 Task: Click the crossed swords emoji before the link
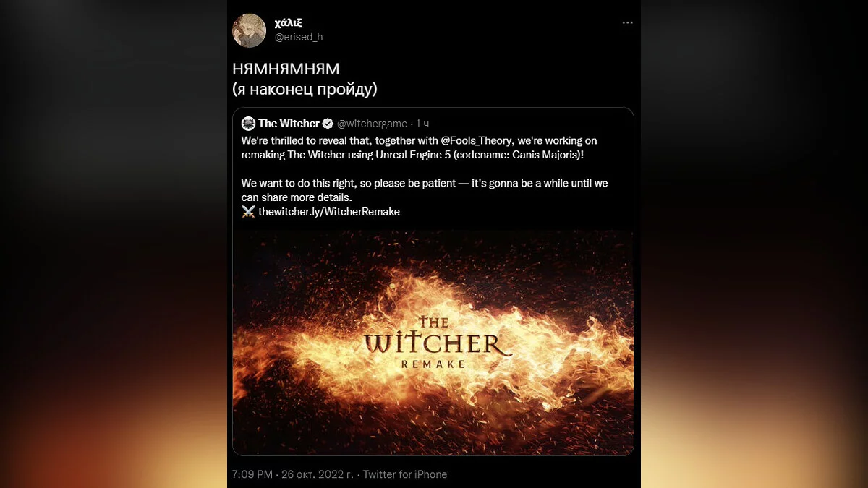248,212
